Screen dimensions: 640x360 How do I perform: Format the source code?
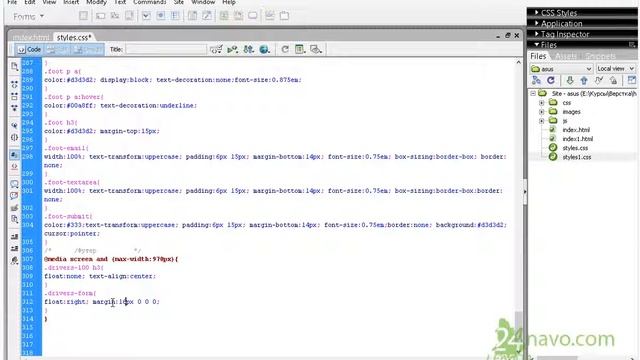coord(14,260)
